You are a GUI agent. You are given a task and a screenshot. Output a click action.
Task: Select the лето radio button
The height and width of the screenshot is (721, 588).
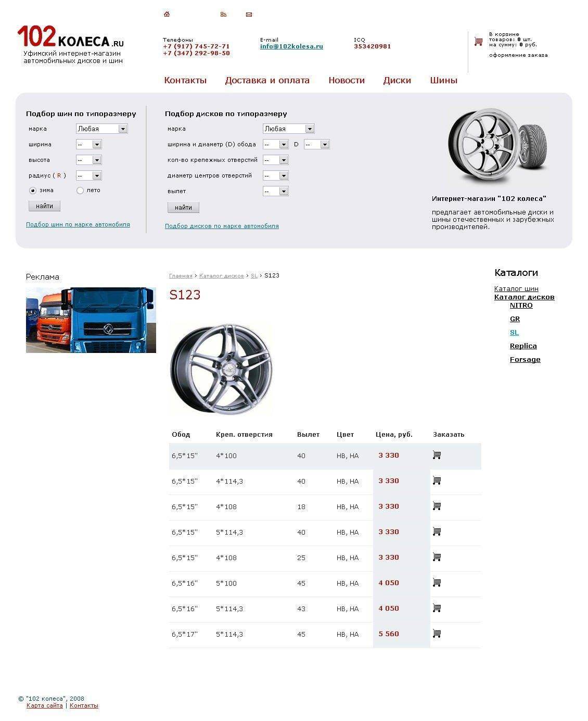pyautogui.click(x=80, y=191)
